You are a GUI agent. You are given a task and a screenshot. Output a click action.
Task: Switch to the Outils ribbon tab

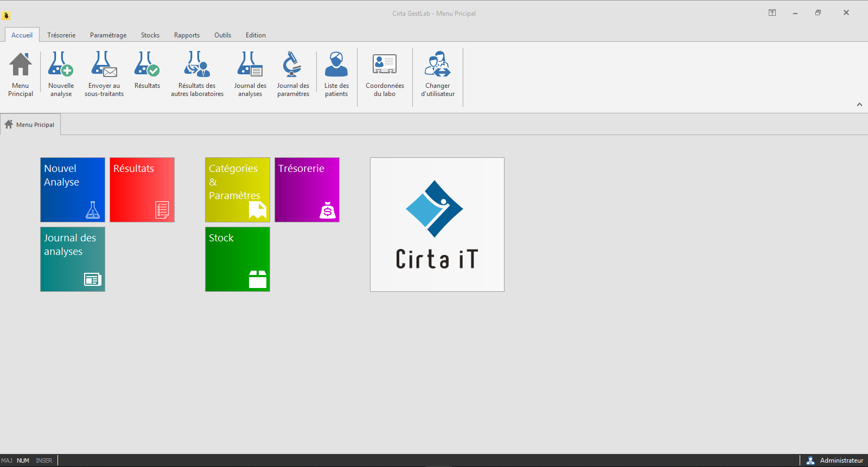point(222,35)
